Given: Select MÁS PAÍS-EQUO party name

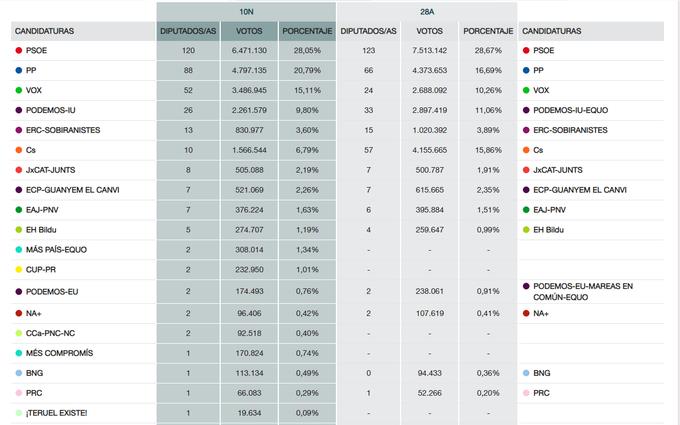Looking at the screenshot, I should pyautogui.click(x=56, y=249).
